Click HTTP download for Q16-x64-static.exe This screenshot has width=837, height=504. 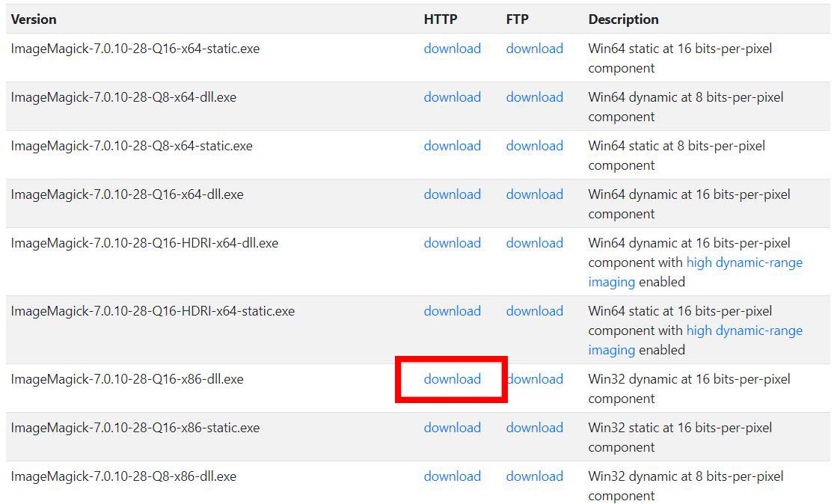pos(452,49)
